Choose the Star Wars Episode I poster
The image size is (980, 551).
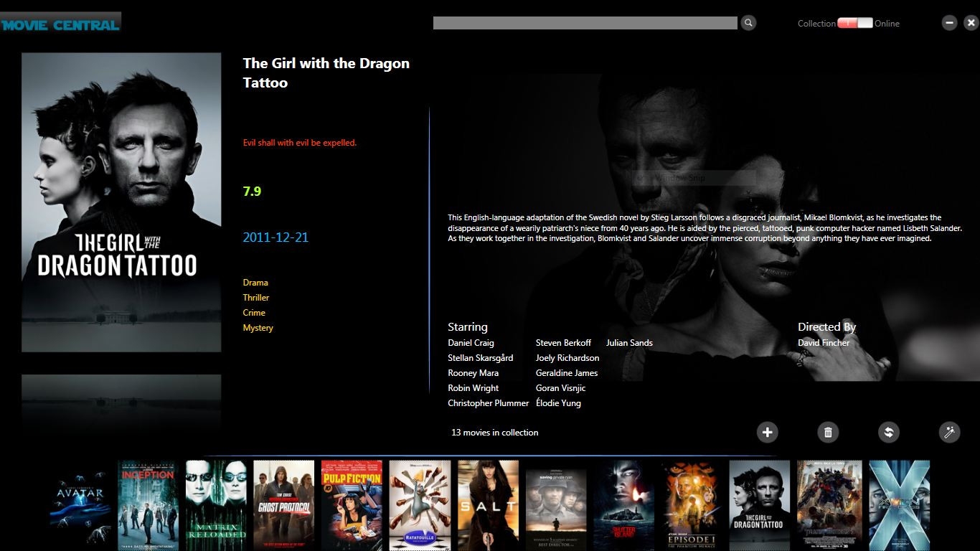tap(692, 505)
